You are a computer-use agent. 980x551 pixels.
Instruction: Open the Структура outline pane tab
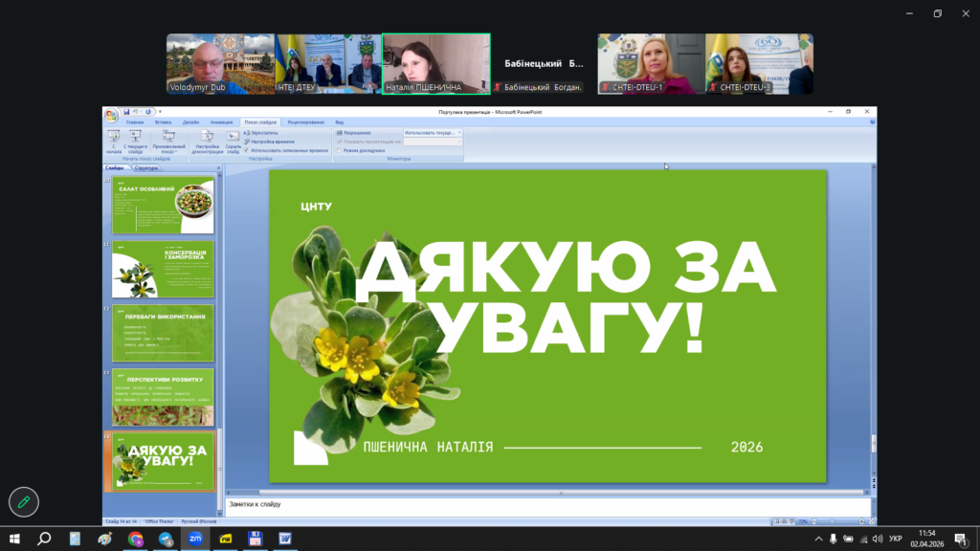(x=146, y=167)
